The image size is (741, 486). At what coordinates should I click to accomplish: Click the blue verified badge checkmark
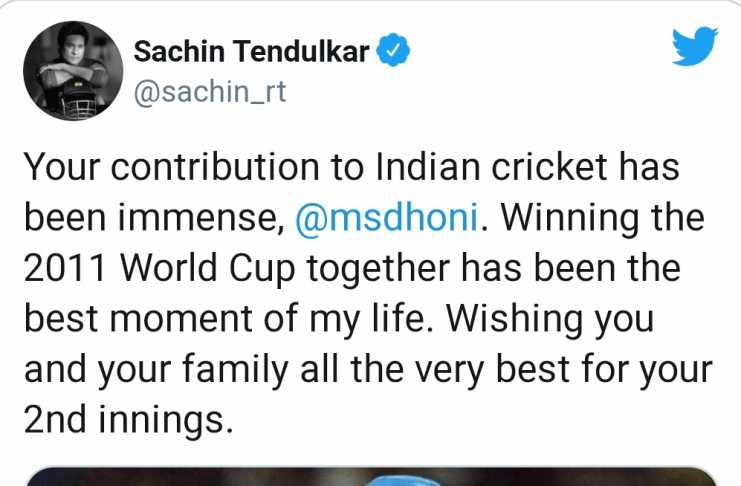pyautogui.click(x=393, y=50)
